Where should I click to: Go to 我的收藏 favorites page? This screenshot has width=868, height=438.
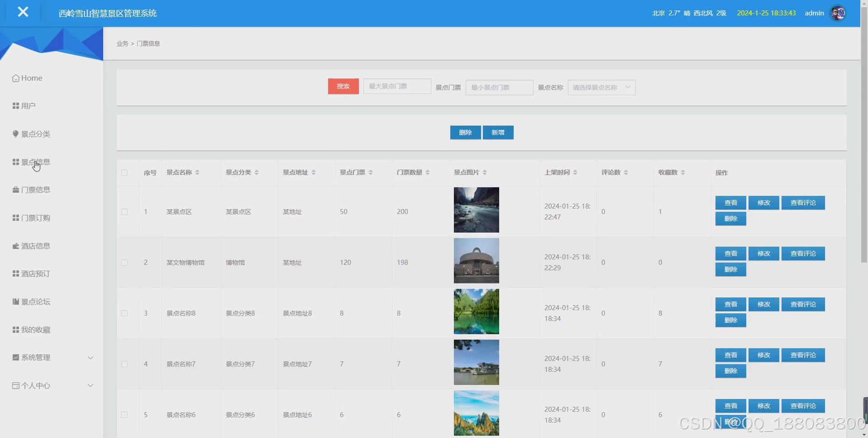click(36, 329)
